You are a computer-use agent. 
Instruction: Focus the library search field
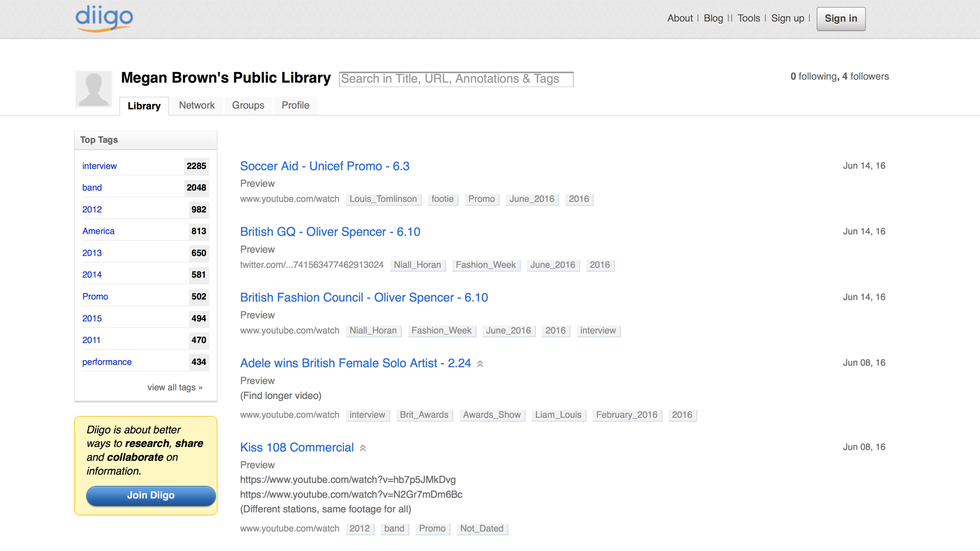pos(456,79)
